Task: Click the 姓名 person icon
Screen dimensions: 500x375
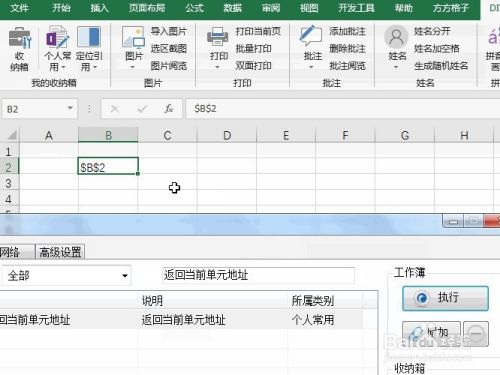Action: click(396, 37)
